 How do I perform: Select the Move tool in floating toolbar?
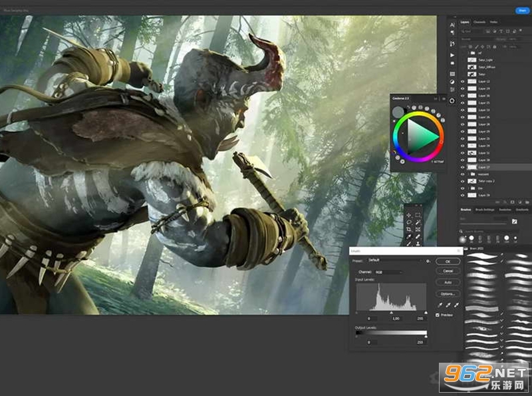coord(409,215)
